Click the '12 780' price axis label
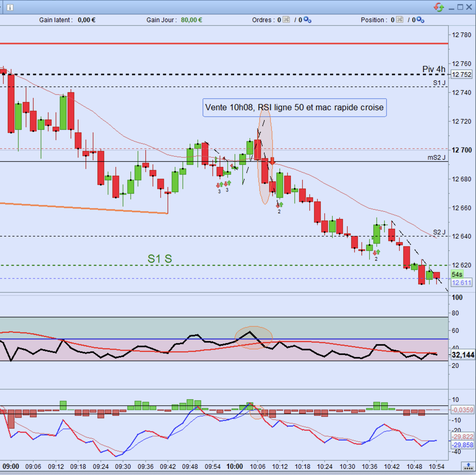The width and height of the screenshot is (476, 475). point(462,35)
